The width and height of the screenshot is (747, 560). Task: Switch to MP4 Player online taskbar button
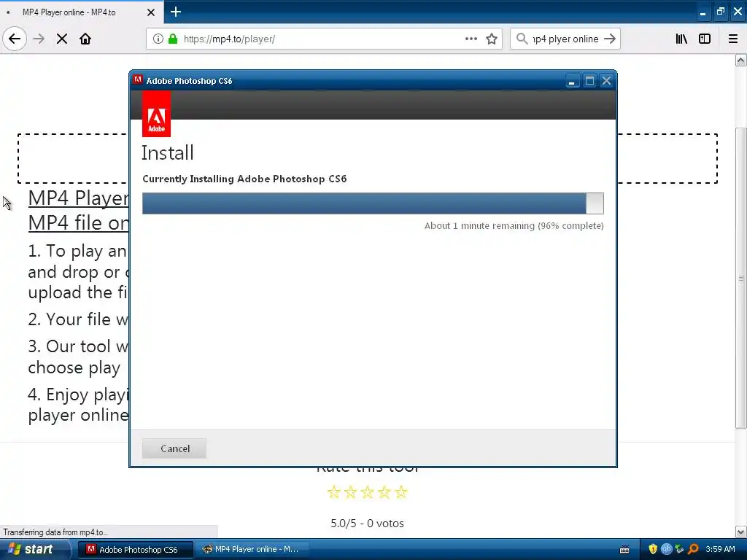coord(252,550)
